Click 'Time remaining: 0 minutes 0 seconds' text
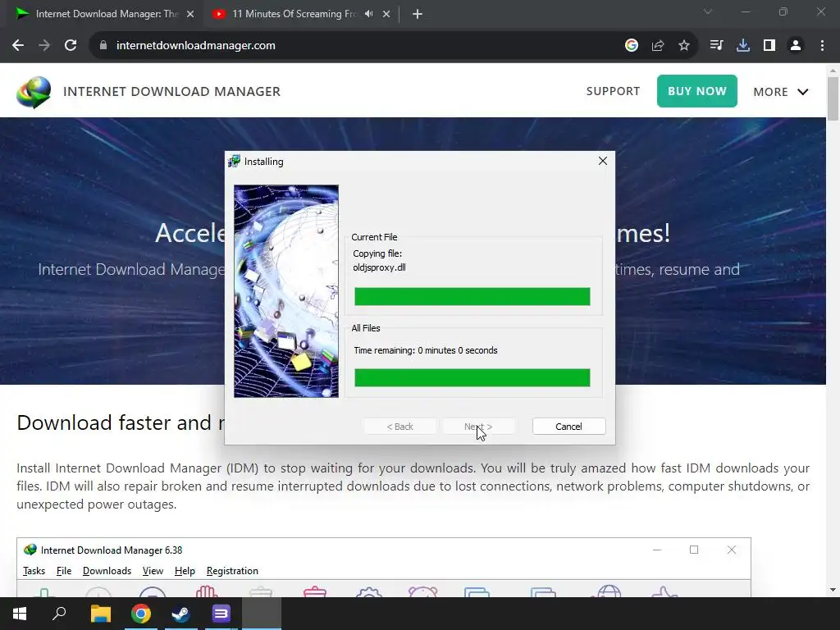 click(x=426, y=350)
